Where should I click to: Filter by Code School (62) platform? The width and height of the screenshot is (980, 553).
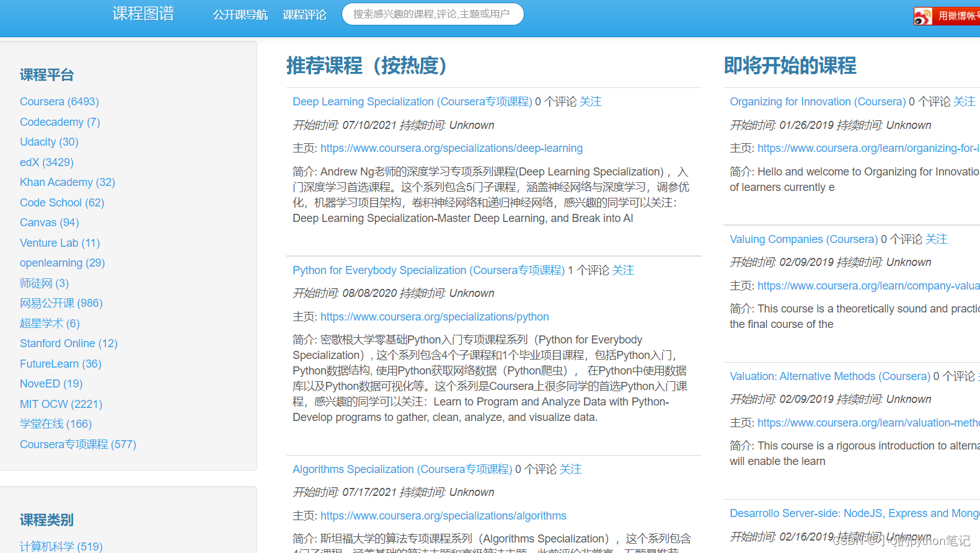pos(62,203)
